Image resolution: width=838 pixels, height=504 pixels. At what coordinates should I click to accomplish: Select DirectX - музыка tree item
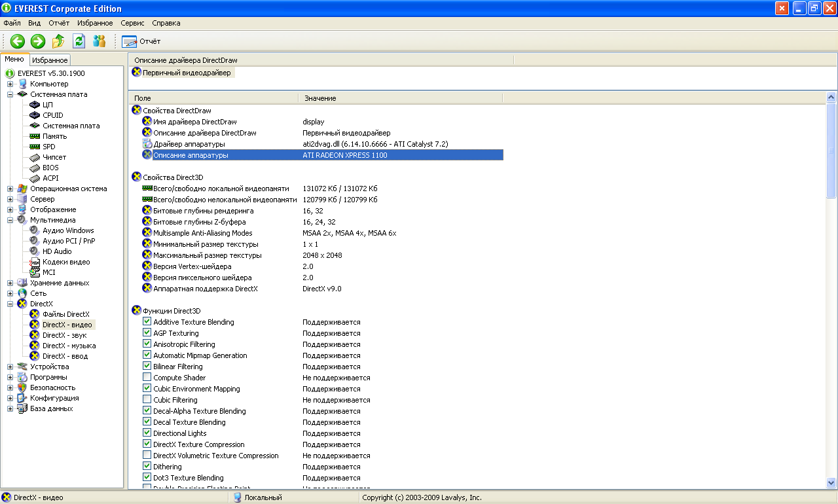(x=69, y=346)
